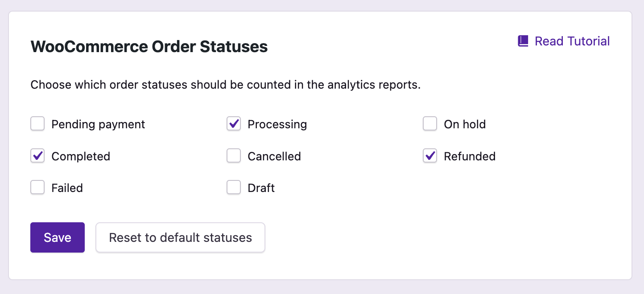The image size is (644, 294).
Task: Open the Read Tutorial link
Action: [x=572, y=41]
